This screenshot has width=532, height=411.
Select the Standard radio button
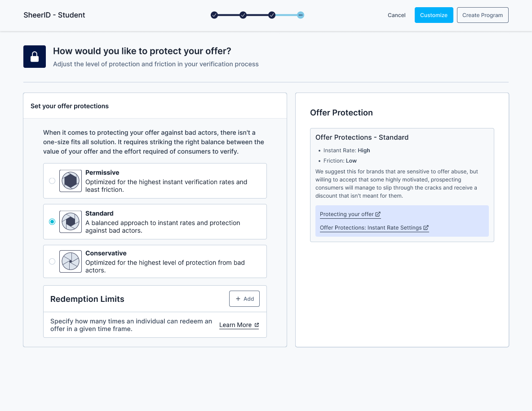point(52,222)
